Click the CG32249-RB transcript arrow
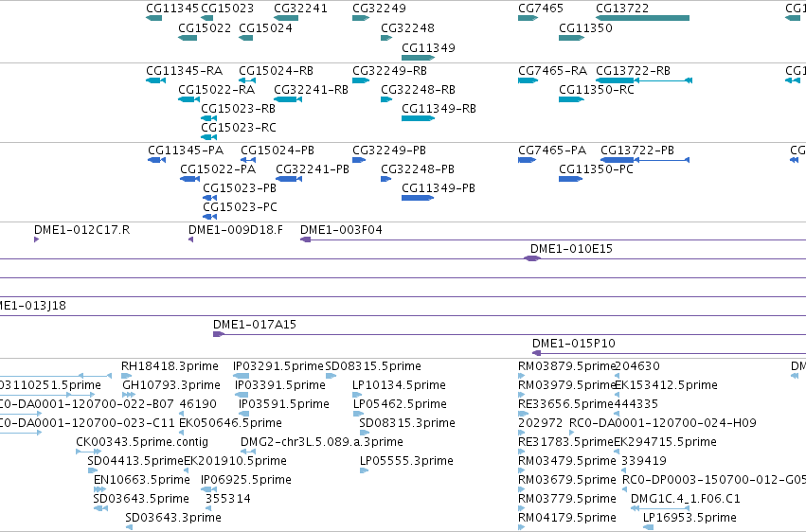This screenshot has height=532, width=806. [360, 80]
